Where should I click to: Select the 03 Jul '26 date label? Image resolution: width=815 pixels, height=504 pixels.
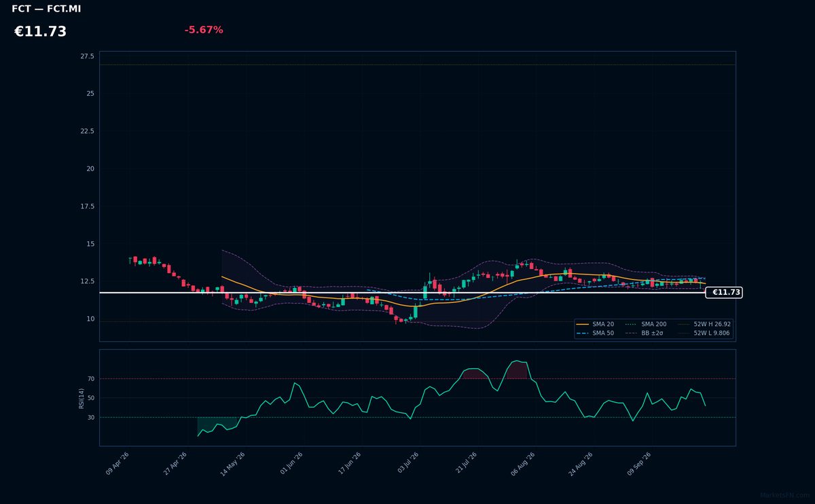tap(407, 464)
